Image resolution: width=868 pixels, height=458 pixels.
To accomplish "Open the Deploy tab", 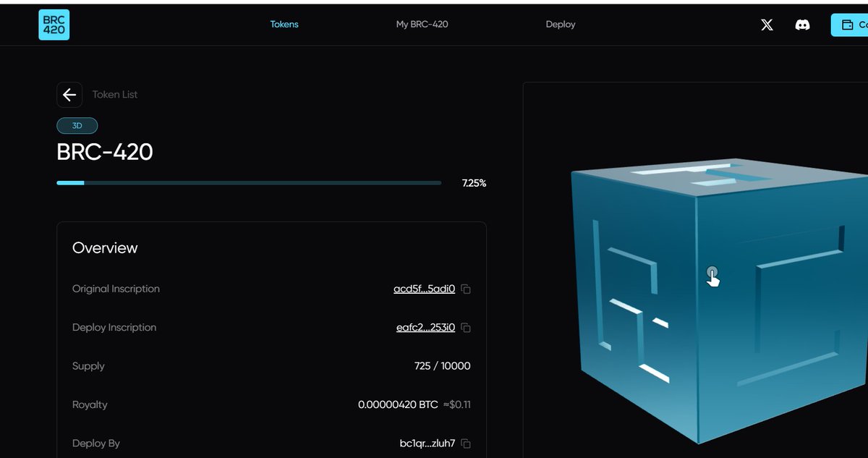I will point(561,25).
